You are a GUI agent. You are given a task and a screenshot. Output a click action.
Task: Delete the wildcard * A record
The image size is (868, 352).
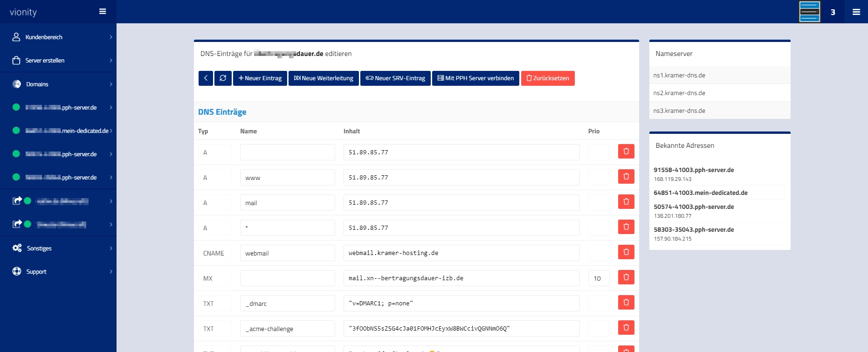(626, 227)
